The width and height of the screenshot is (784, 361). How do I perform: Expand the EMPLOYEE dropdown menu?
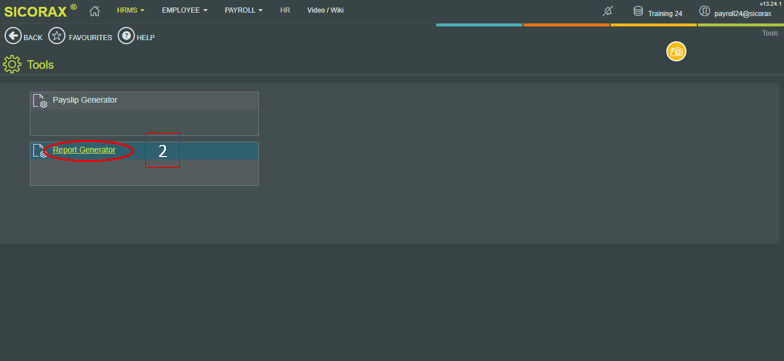pos(184,10)
